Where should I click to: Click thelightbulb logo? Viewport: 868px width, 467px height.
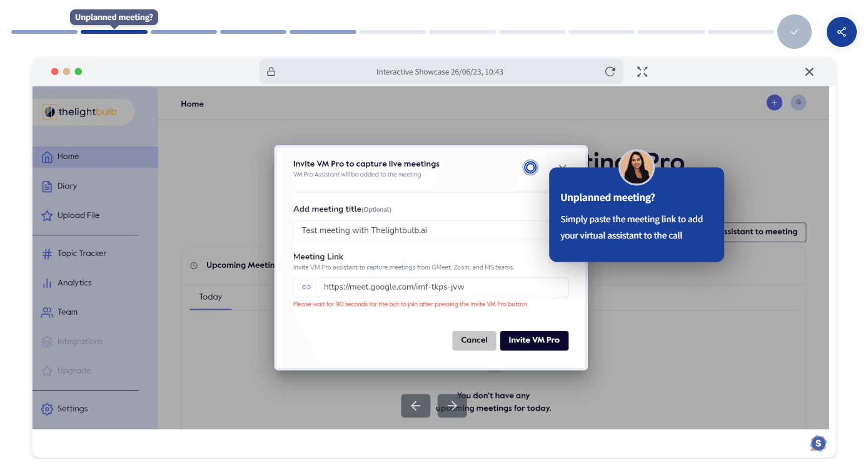(x=79, y=112)
